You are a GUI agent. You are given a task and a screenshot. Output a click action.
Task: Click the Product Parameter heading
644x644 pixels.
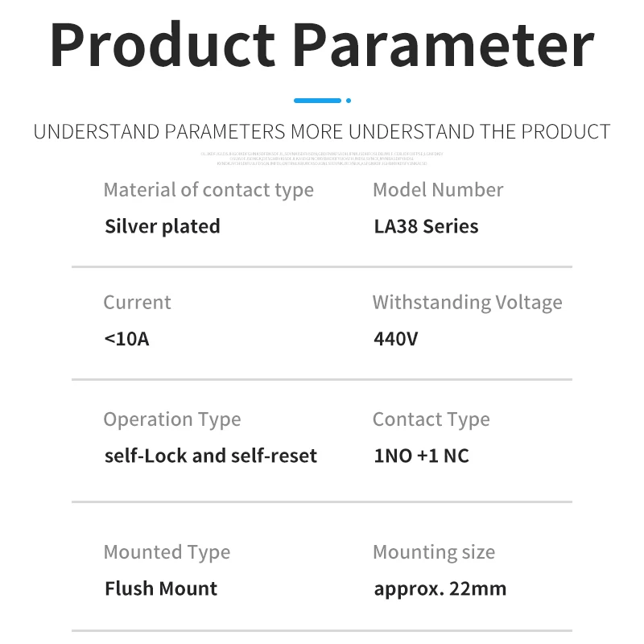(322, 45)
